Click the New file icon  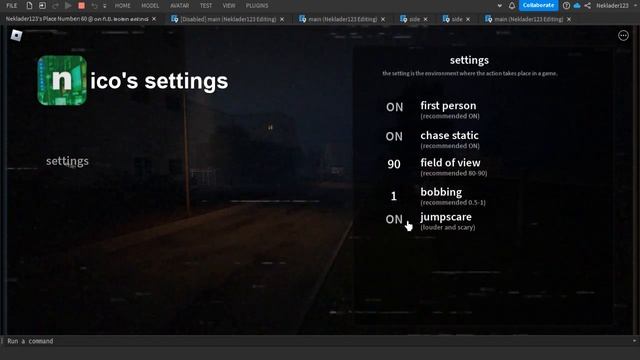coord(29,5)
